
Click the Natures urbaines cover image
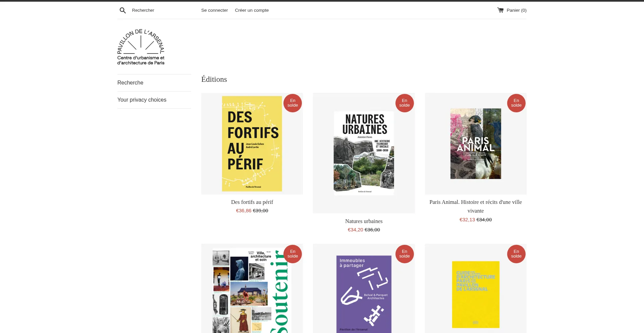point(364,153)
